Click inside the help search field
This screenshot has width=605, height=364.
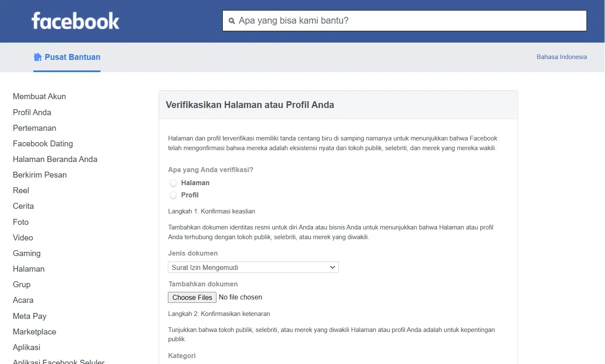(404, 20)
